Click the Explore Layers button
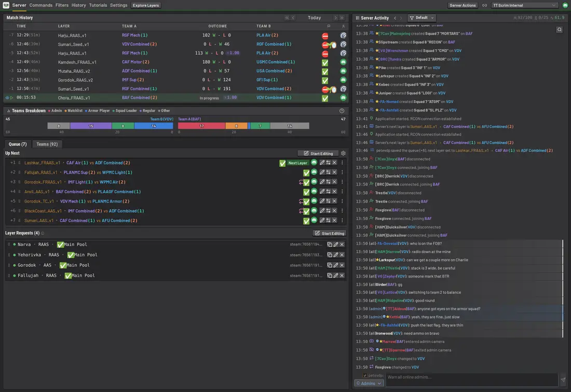Image resolution: width=571 pixels, height=392 pixels. [x=146, y=6]
